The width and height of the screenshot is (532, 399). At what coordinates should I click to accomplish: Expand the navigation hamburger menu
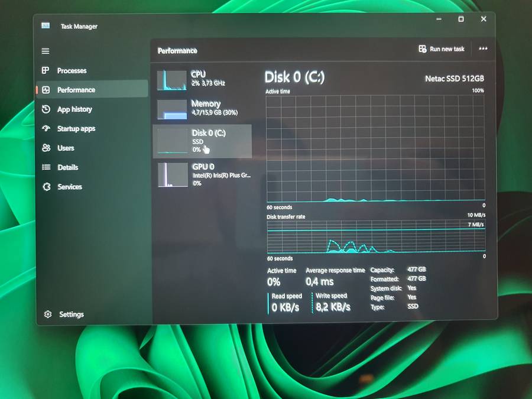[46, 51]
